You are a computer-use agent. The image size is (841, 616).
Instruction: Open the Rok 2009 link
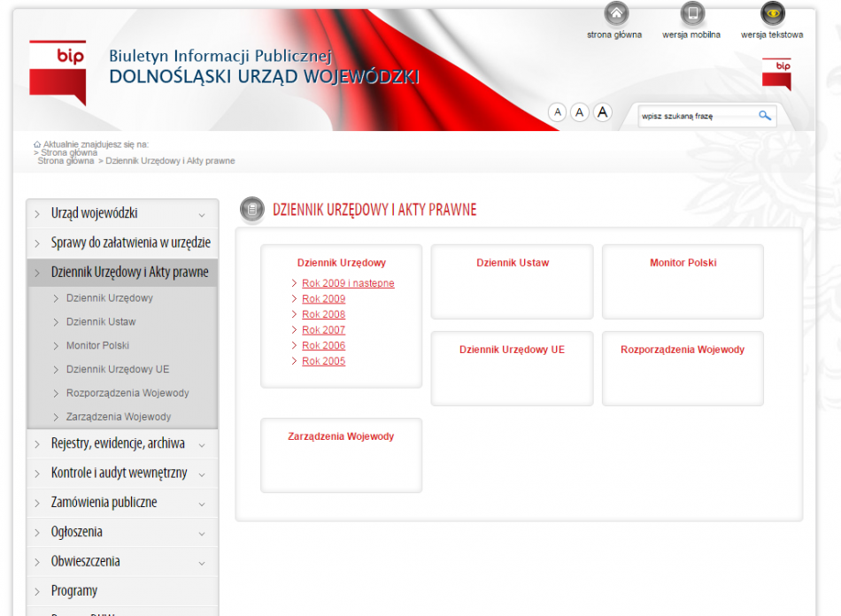[323, 298]
